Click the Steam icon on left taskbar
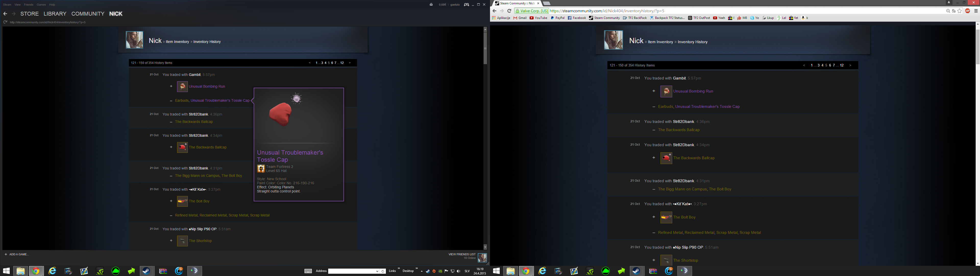Image resolution: width=980 pixels, height=276 pixels. (x=146, y=271)
